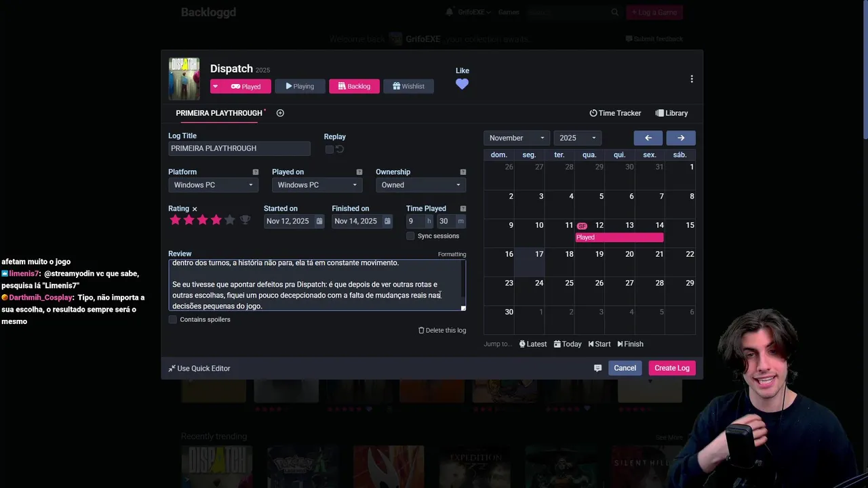The width and height of the screenshot is (868, 488).
Task: Toggle the mastered trophy icon
Action: 245,220
